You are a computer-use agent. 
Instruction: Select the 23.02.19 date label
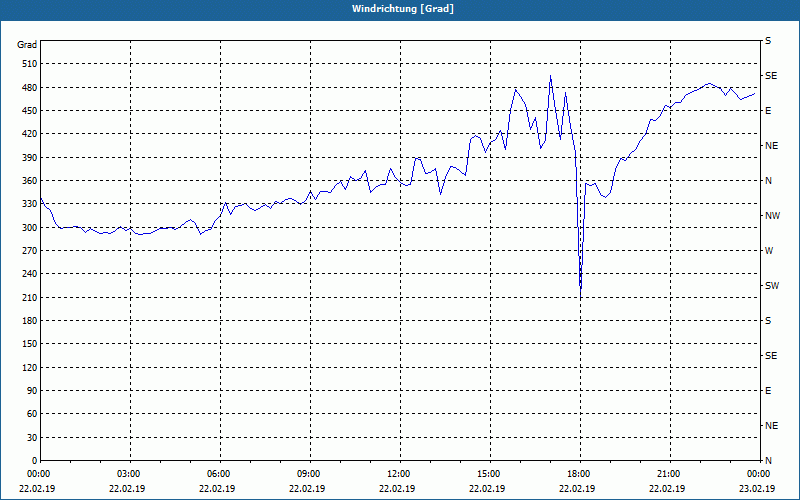click(757, 488)
